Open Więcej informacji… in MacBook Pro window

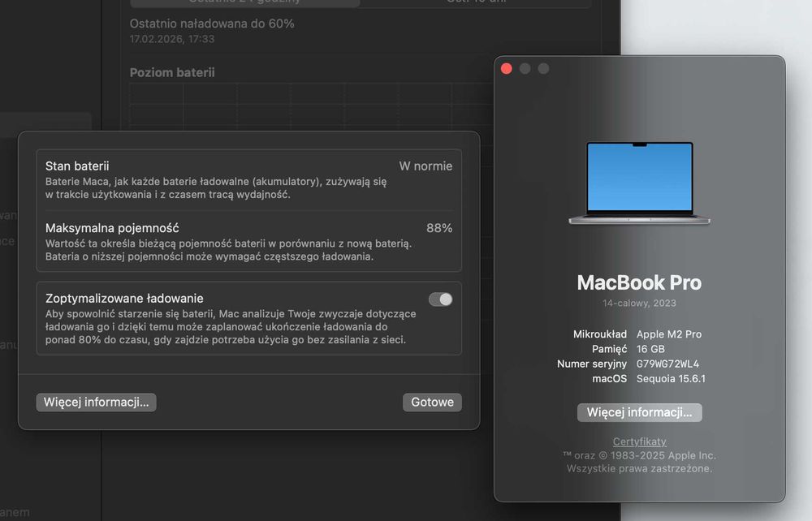point(640,412)
